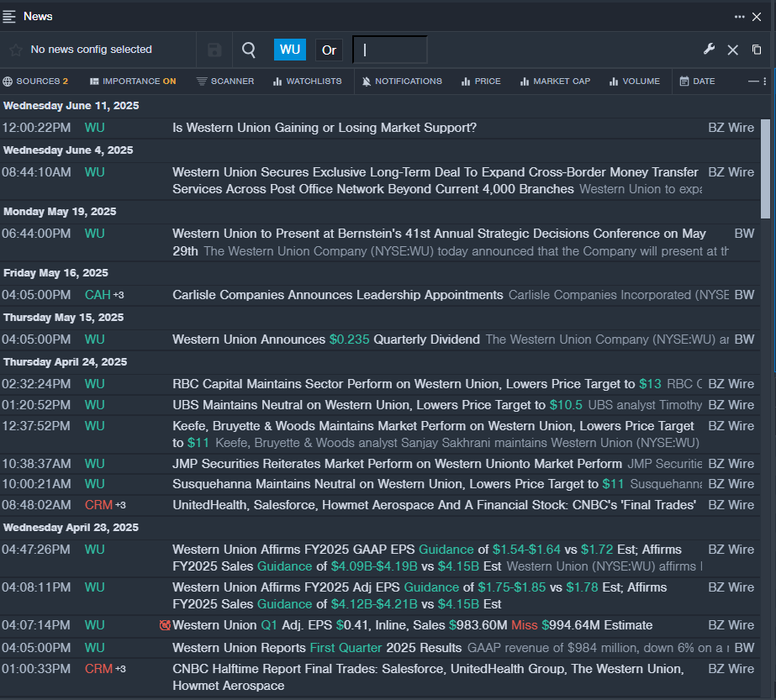Open the CNBC's 'Final Trades' headline

[434, 505]
